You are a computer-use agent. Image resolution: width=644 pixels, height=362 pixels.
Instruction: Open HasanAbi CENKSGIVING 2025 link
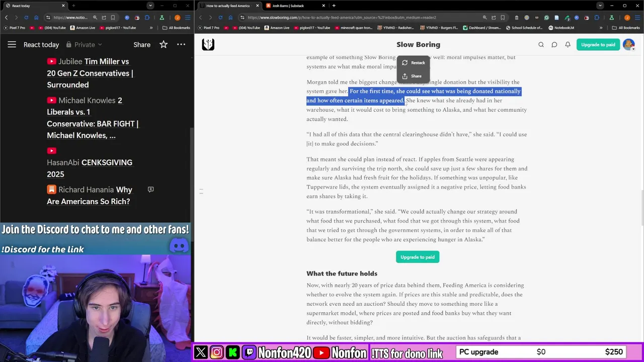(90, 162)
